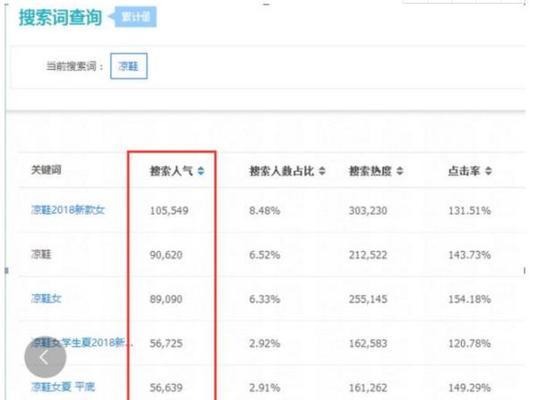Click share value 6.52%
The height and width of the screenshot is (400, 555).
coord(264,255)
